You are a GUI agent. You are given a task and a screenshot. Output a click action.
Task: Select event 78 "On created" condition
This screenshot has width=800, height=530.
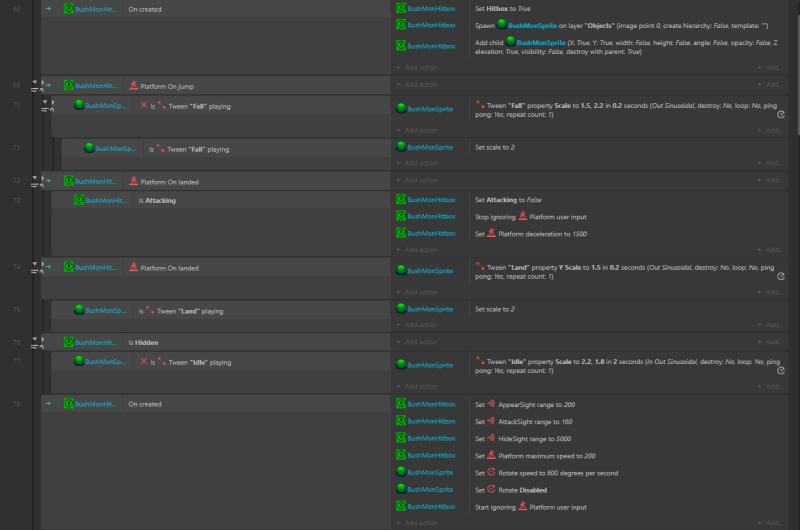point(145,404)
